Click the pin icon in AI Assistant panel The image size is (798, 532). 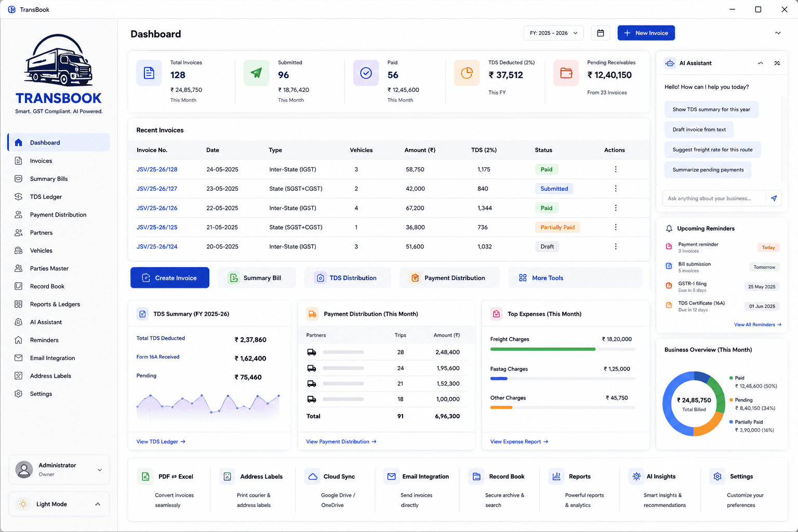point(777,63)
